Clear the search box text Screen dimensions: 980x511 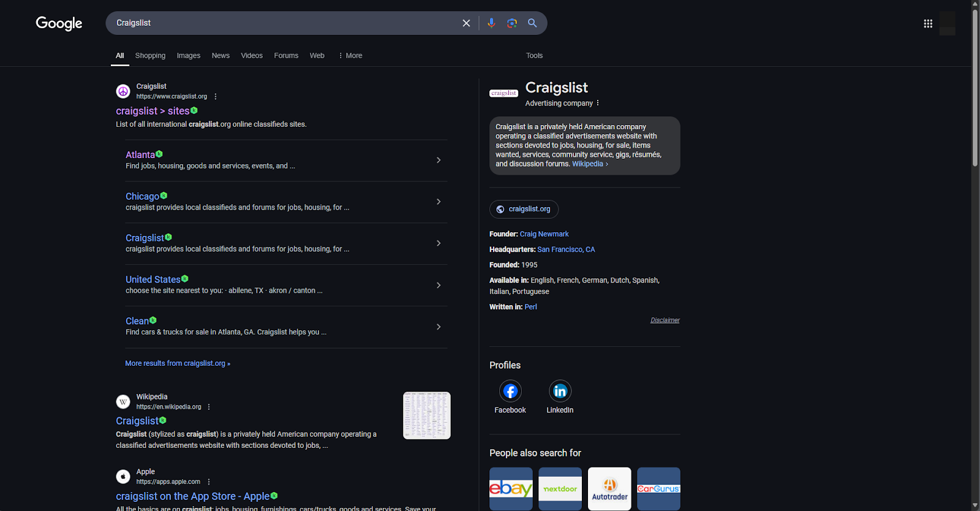pos(466,23)
